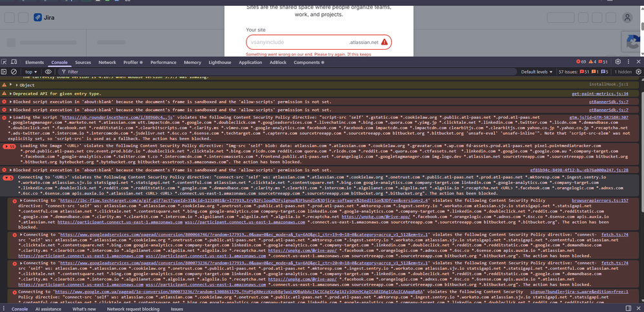Screen dimensions: 644x312
Task: Close the bottom drawer with the X
Action: [x=639, y=308]
